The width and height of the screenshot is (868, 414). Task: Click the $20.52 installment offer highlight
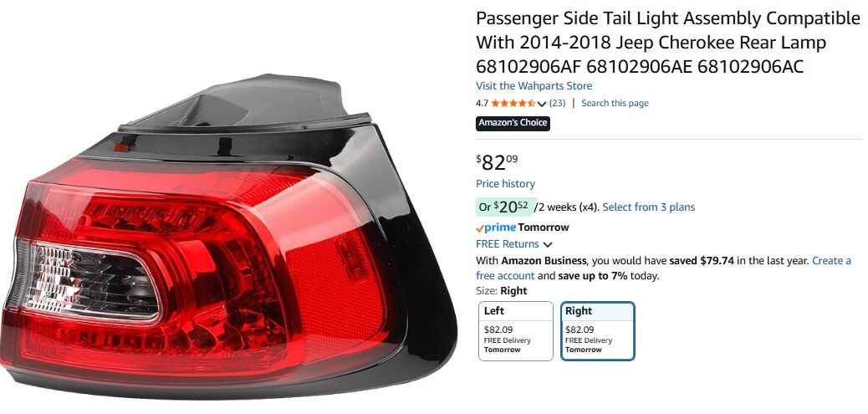pyautogui.click(x=503, y=207)
